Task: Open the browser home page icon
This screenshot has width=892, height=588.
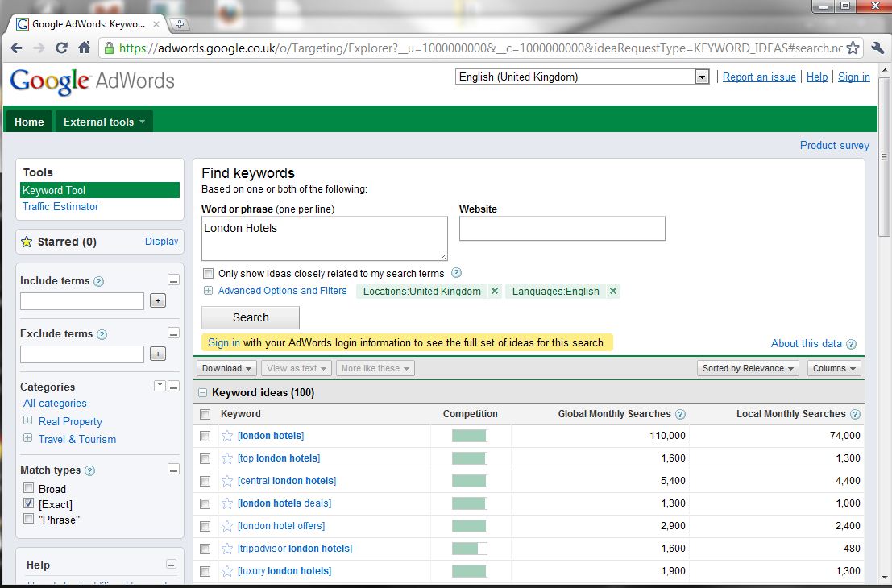Action: point(84,48)
